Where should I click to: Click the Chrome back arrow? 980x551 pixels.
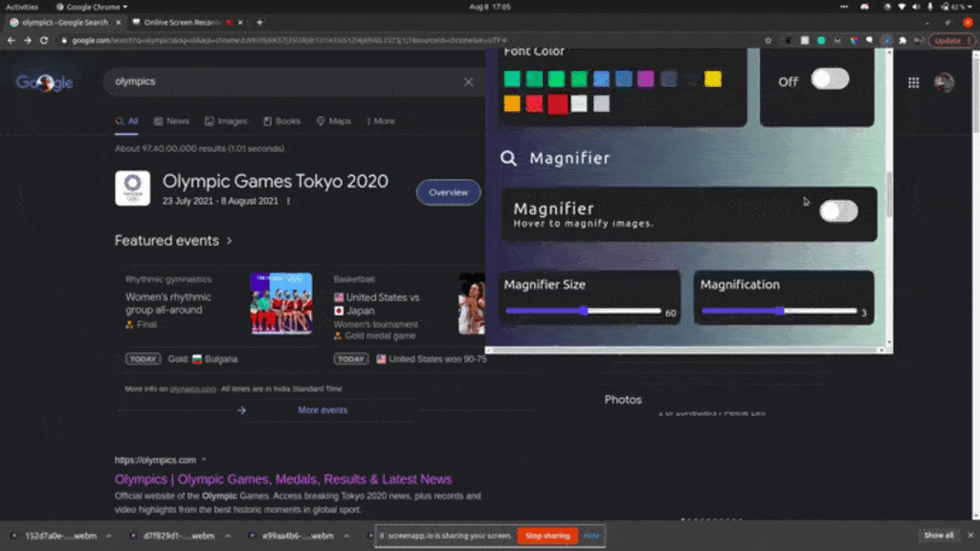[x=11, y=40]
